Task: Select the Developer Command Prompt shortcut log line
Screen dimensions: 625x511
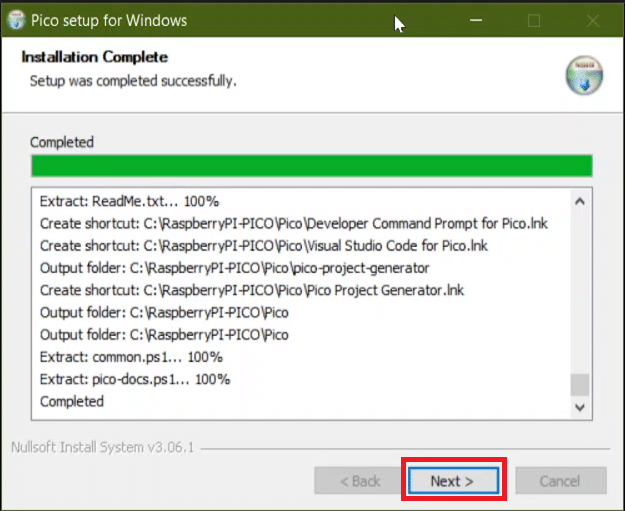Action: tap(294, 224)
